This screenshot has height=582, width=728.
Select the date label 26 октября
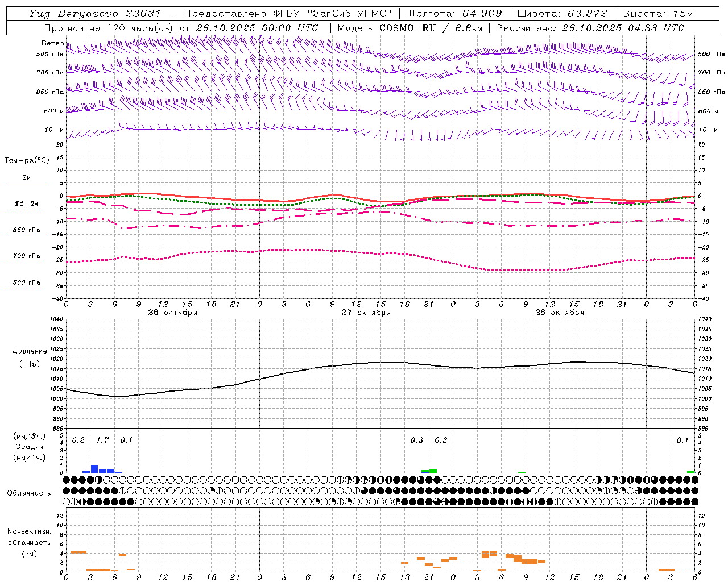coord(173,313)
